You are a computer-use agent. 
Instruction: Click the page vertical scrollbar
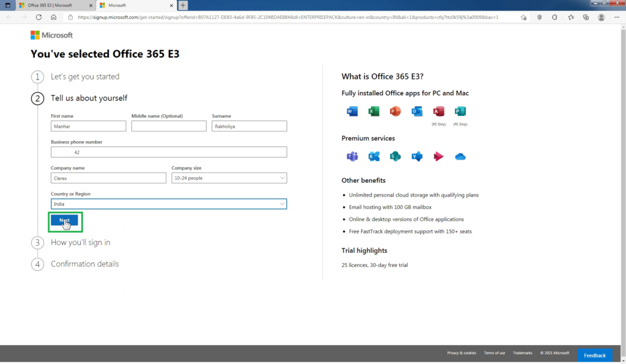tap(623, 194)
